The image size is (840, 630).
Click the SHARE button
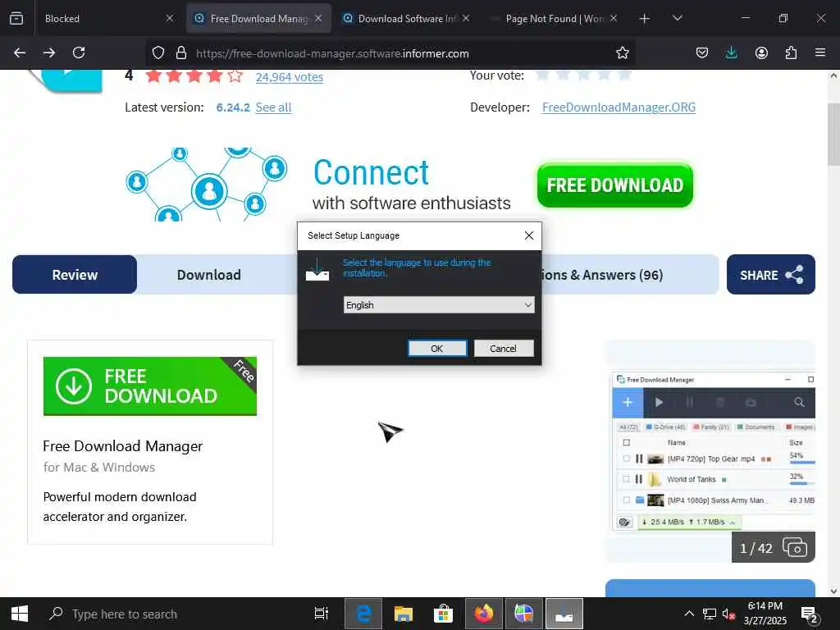(771, 275)
